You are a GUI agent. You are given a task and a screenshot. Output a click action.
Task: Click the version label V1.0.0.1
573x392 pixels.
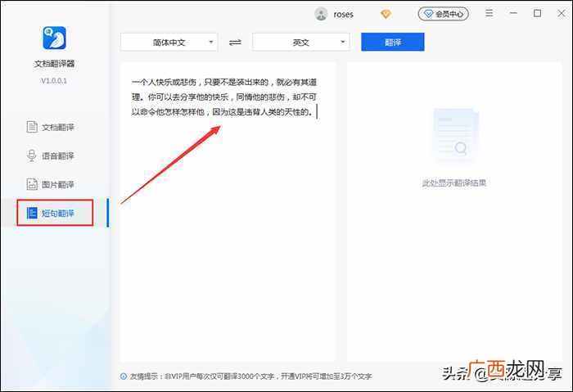pos(54,81)
